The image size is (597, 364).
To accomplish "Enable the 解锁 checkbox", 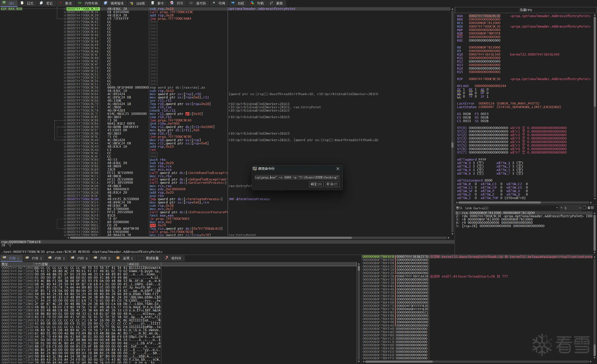I will [584, 208].
